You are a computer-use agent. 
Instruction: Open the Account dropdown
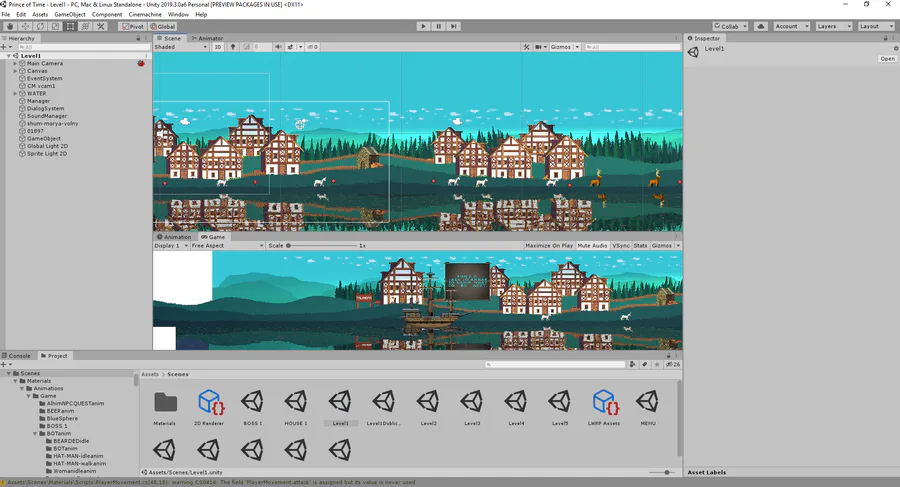791,26
